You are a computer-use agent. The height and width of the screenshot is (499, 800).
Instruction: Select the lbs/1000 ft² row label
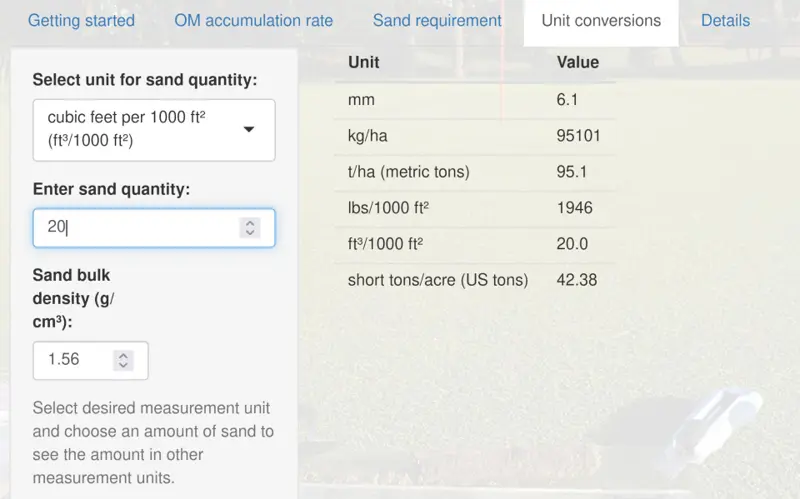[388, 208]
